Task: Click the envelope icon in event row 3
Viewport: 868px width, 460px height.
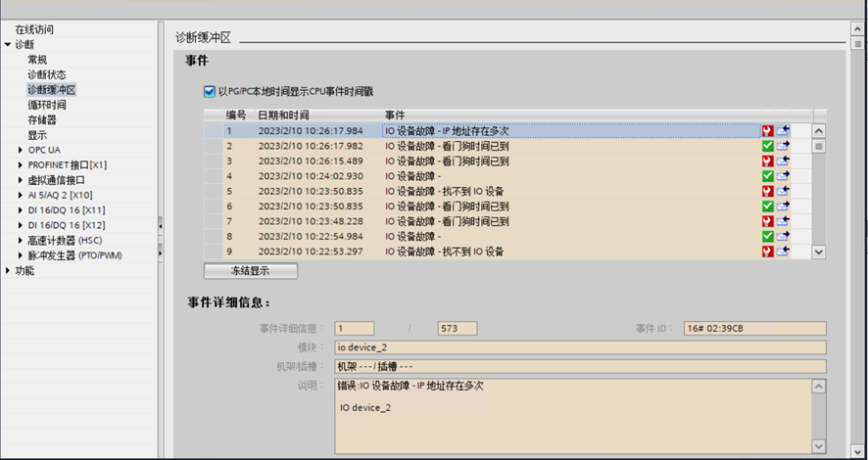Action: tap(783, 161)
